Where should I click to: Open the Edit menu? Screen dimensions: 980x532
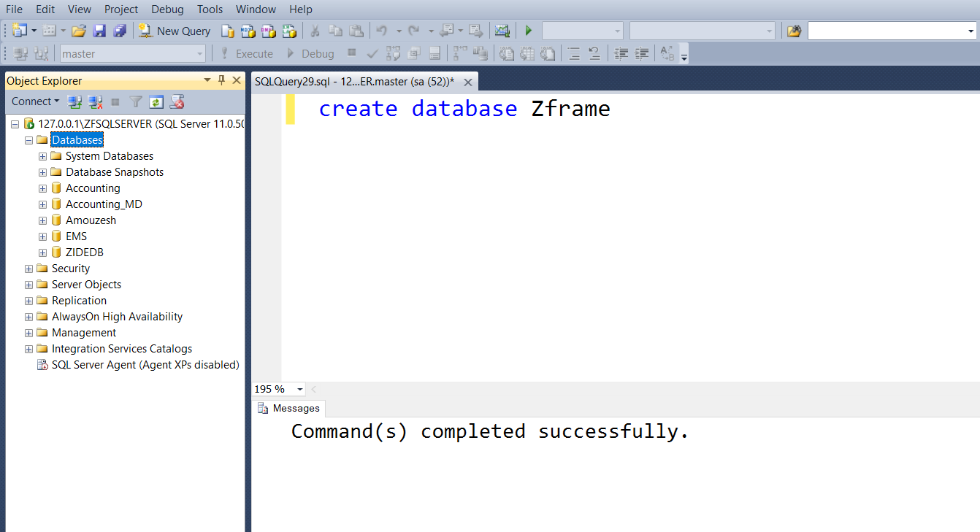click(x=45, y=9)
